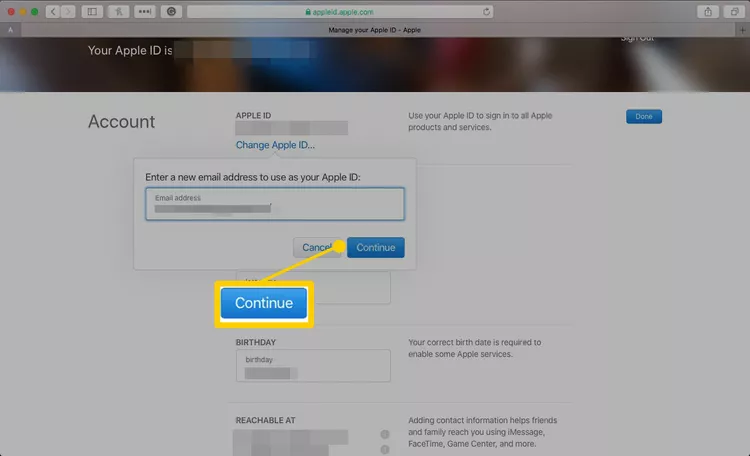Click the Done button

pyautogui.click(x=644, y=116)
